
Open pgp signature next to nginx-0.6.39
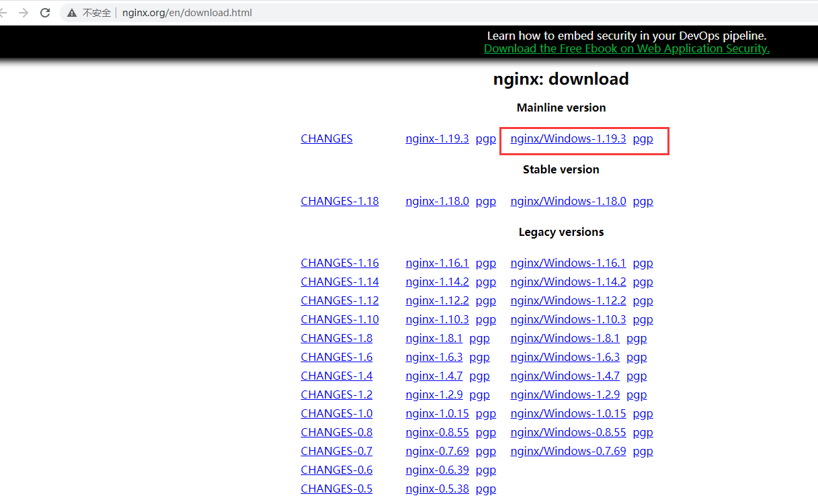pos(485,470)
